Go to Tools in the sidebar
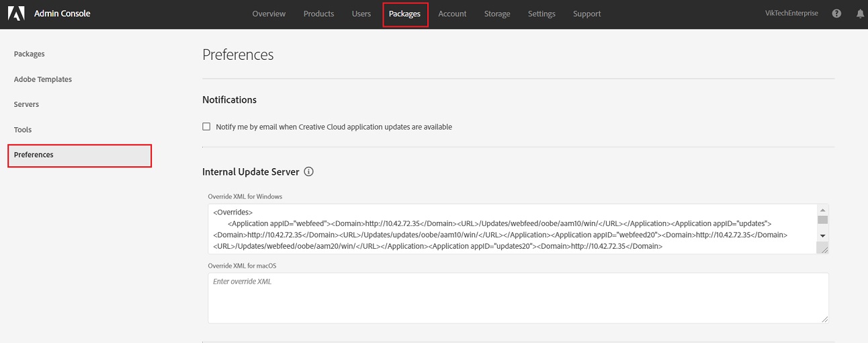The image size is (868, 343). pyautogui.click(x=23, y=130)
